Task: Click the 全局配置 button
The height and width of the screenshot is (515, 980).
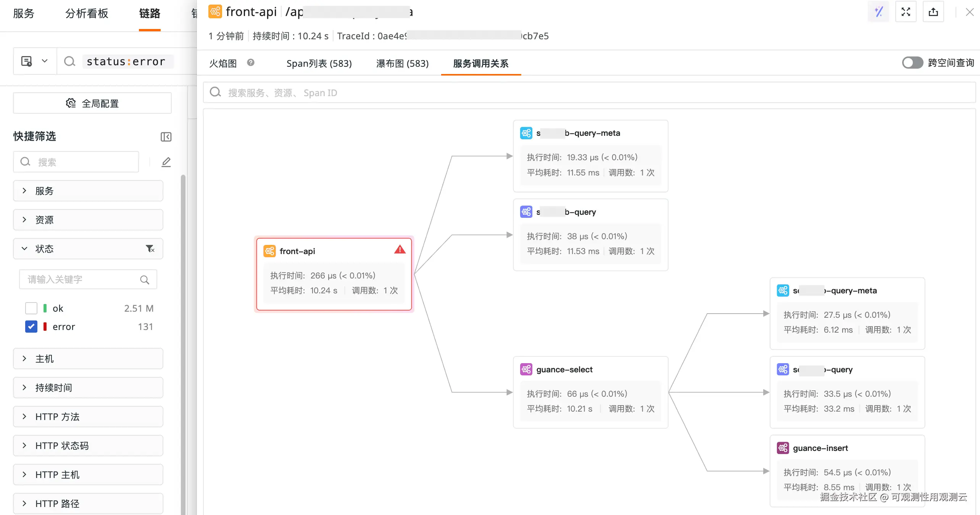Action: click(92, 103)
